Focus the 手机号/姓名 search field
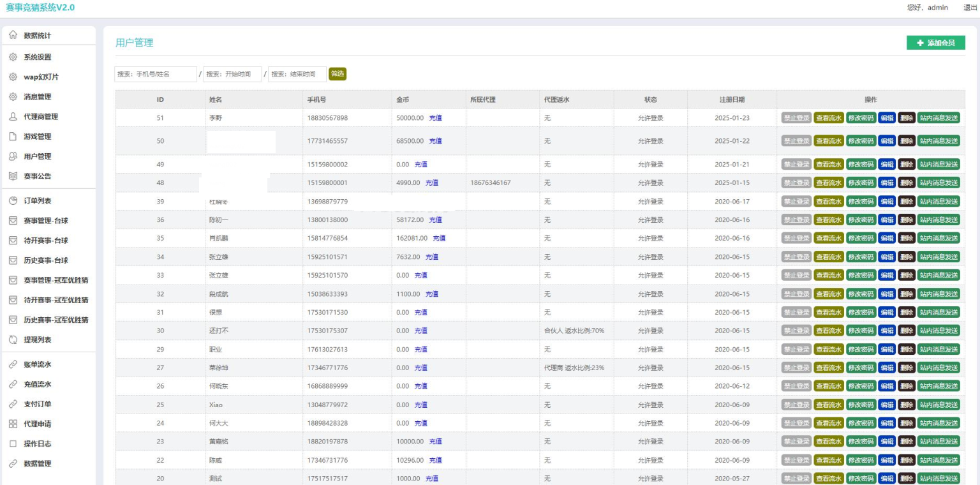The width and height of the screenshot is (980, 485). [x=156, y=74]
